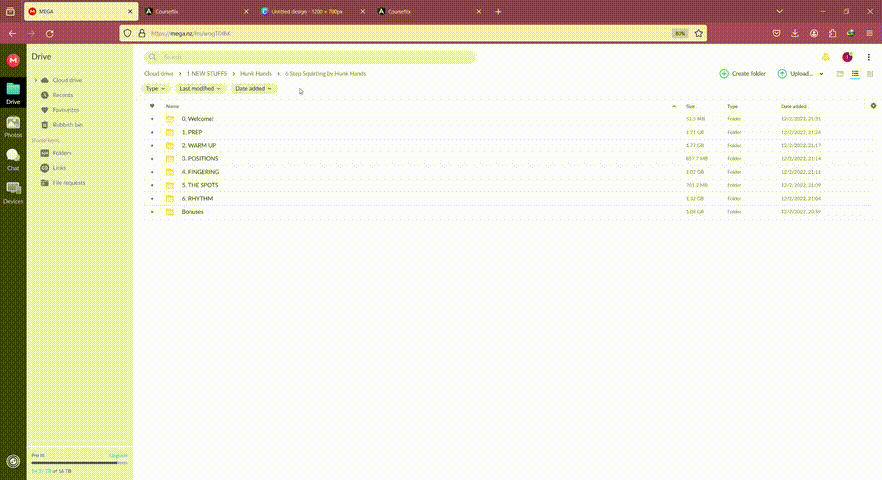Click the folder icon of 0. Welcome! row
Screen dimensions: 882x480
pos(170,119)
